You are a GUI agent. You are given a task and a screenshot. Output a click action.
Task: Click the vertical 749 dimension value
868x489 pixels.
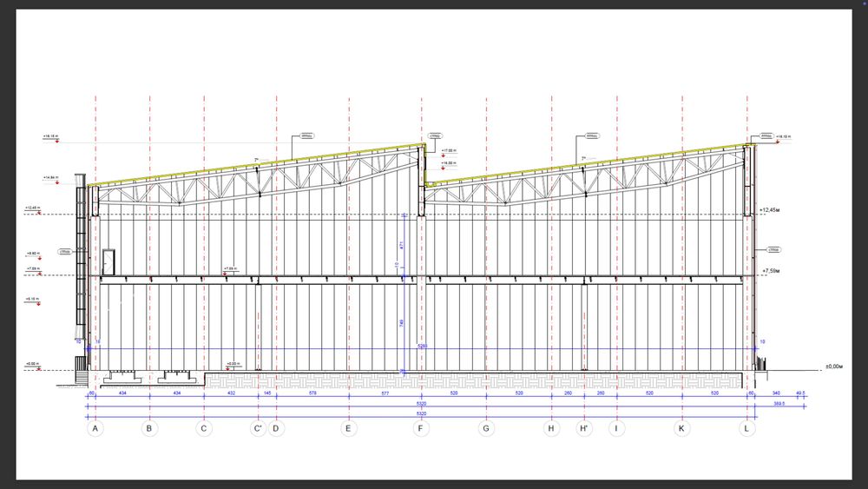(x=401, y=322)
